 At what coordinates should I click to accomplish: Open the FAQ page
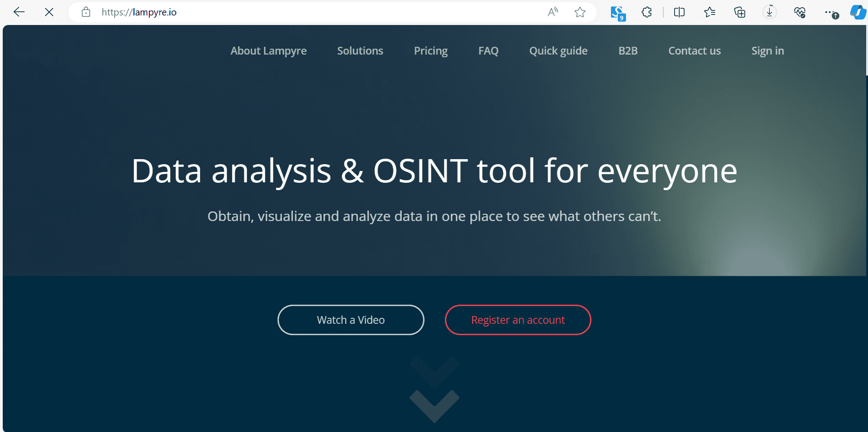pos(489,51)
